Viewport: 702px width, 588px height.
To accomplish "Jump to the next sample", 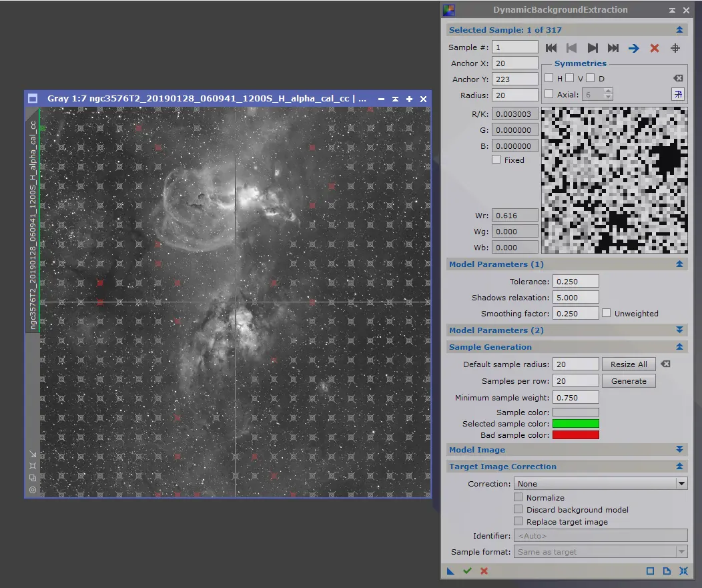I will (593, 48).
